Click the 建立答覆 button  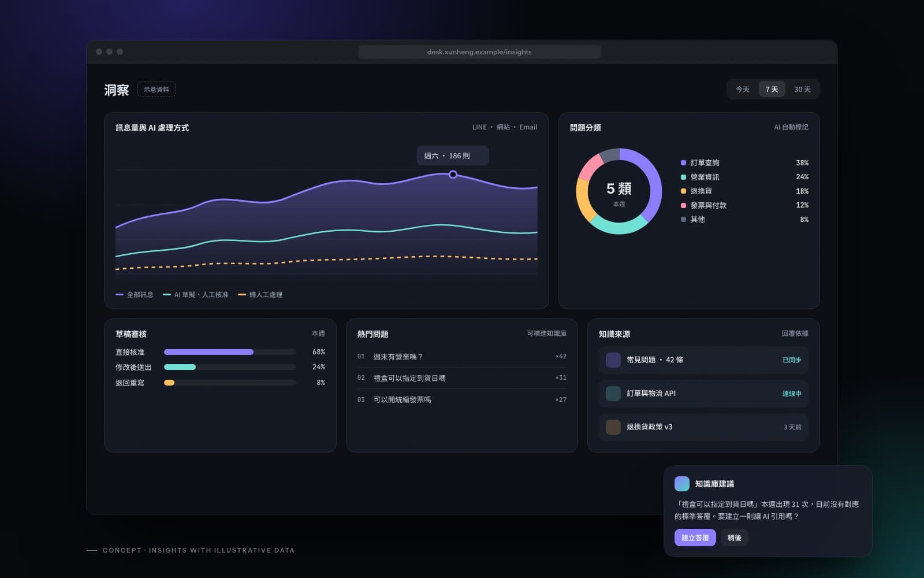tap(695, 538)
